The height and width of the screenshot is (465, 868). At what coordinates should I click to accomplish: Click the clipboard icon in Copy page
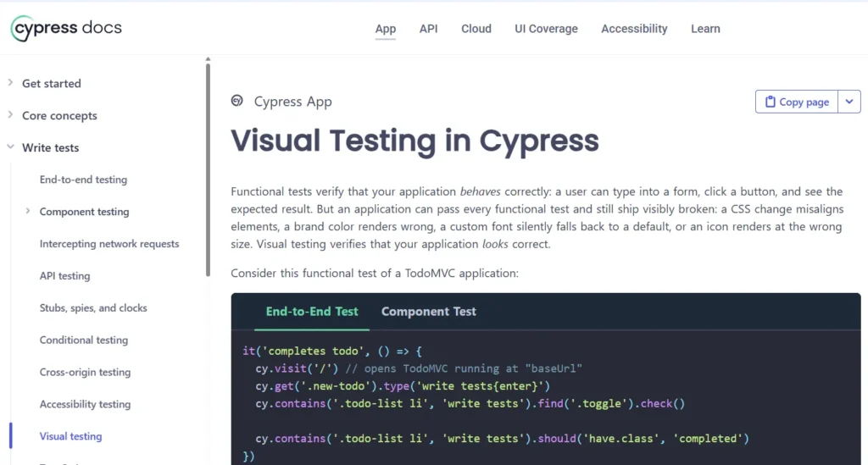pyautogui.click(x=770, y=102)
